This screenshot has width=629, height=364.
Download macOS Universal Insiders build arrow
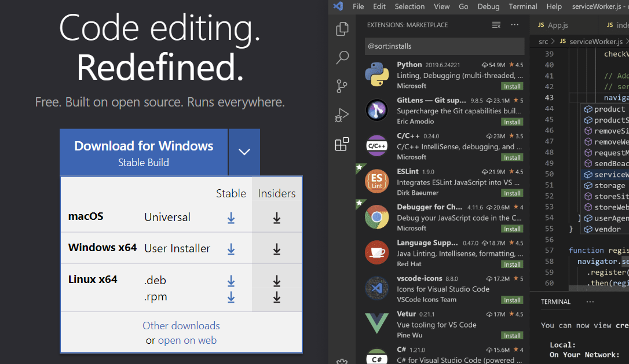[277, 218]
